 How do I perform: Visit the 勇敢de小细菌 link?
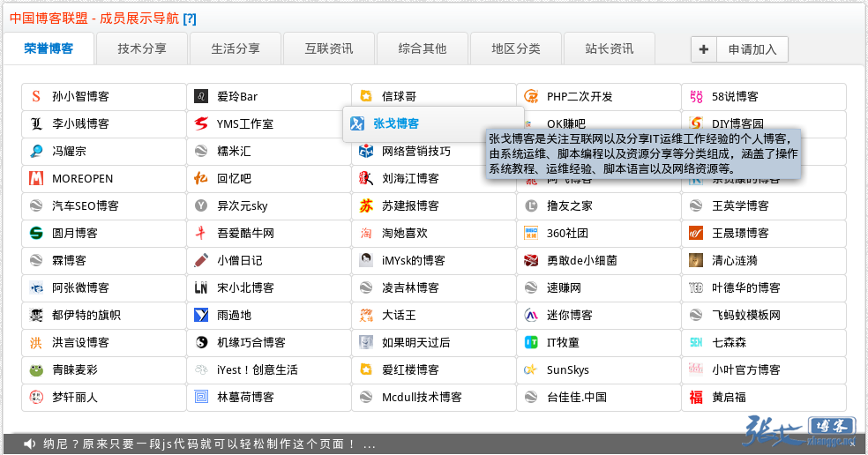(x=582, y=260)
